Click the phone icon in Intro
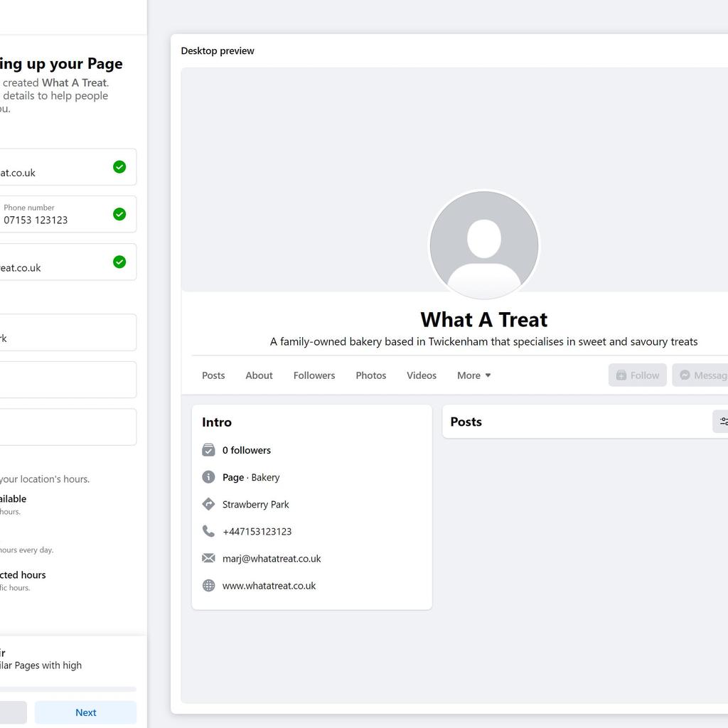728x728 pixels. [x=208, y=531]
